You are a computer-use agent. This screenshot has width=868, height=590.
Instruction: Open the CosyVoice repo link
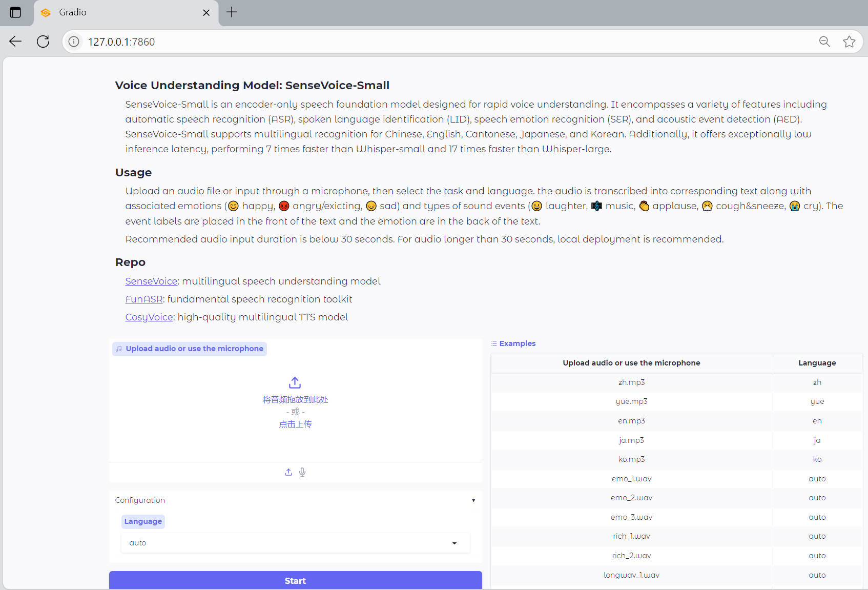pos(149,317)
